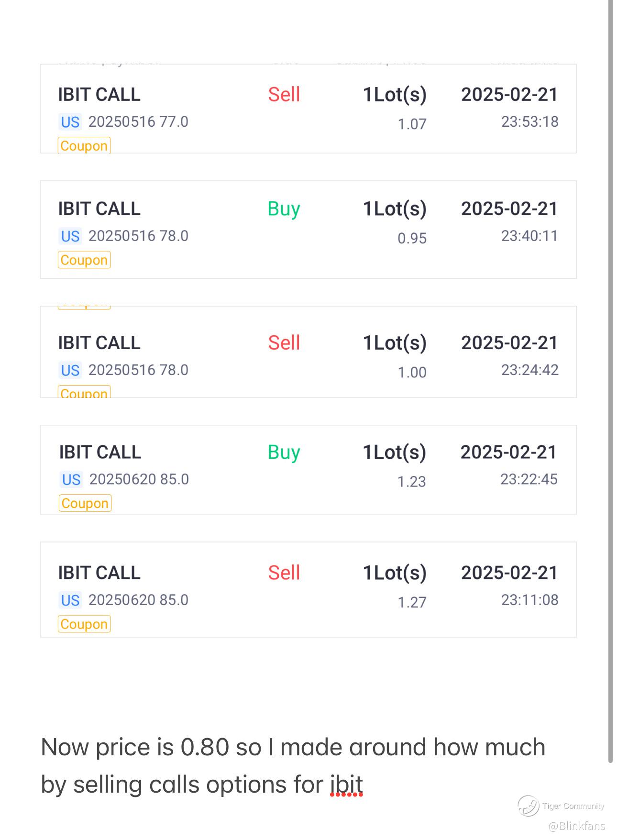This screenshot has width=617, height=840.
Task: Tap the US badge on the 77.0 call order
Action: pyautogui.click(x=70, y=122)
